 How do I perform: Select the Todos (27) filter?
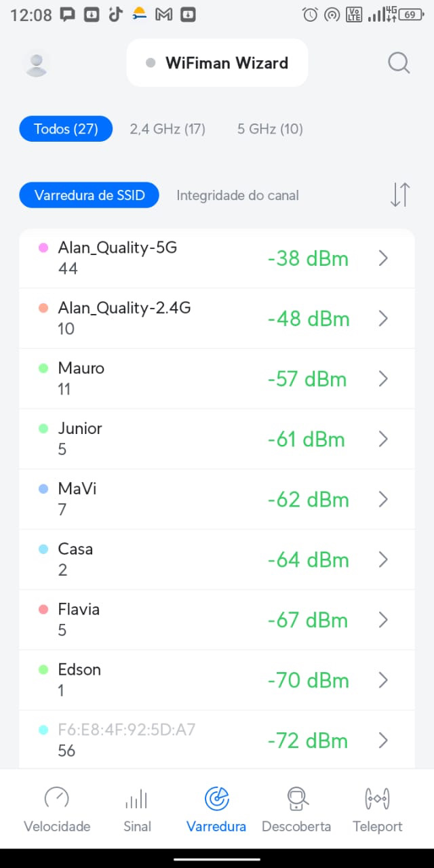coord(66,129)
